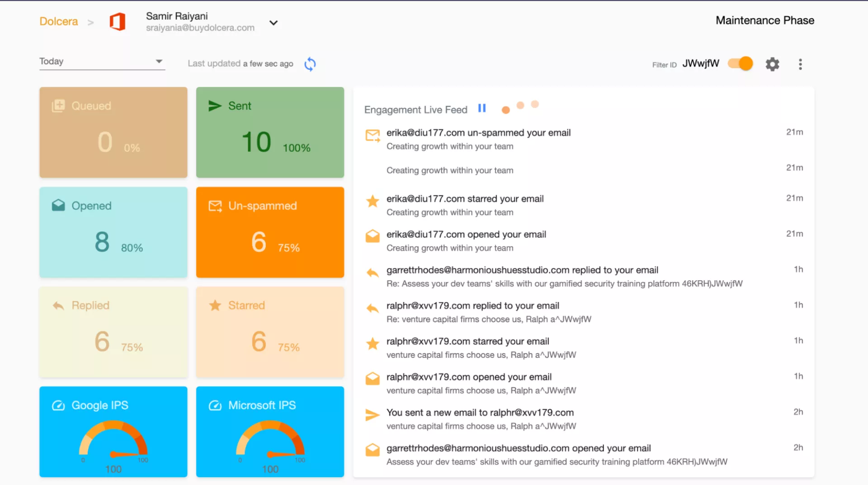Toggle the Filter ID switch off
868x485 pixels.
(740, 64)
